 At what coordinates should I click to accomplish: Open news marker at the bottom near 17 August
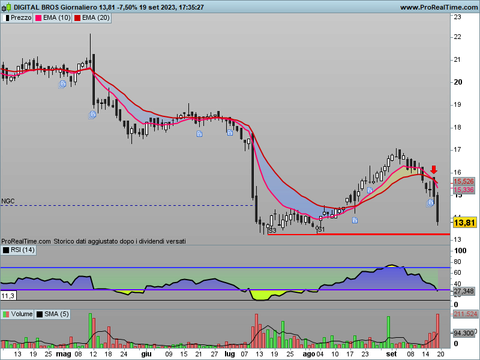[355, 220]
